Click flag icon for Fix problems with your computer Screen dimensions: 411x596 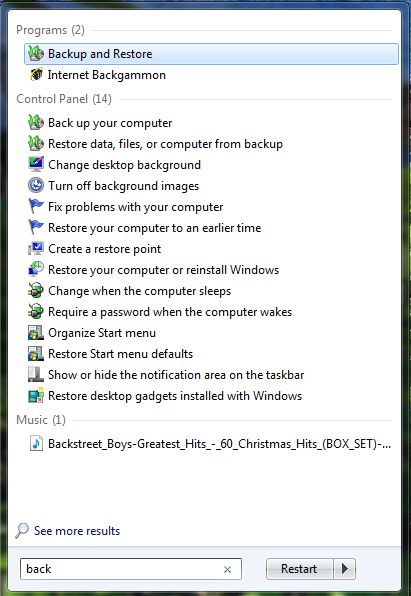[36, 207]
